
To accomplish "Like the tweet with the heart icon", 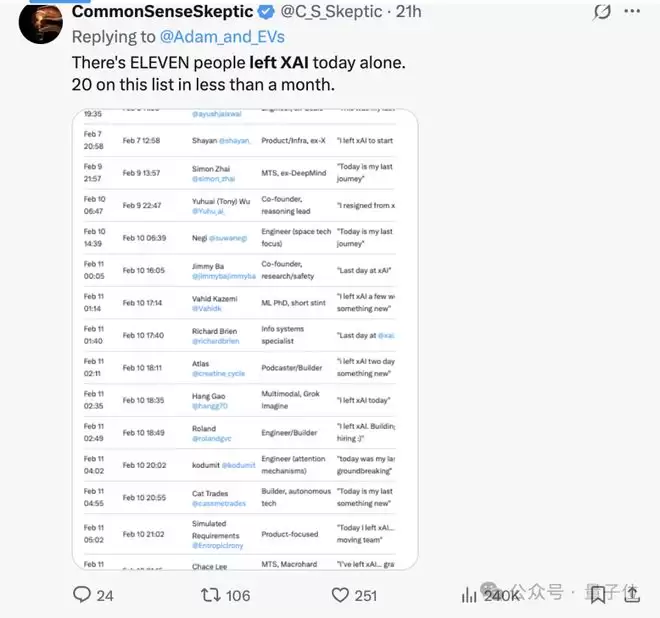I will [x=341, y=595].
